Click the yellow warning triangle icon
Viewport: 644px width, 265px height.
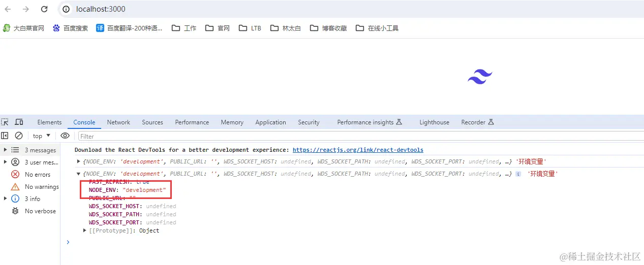tap(15, 186)
